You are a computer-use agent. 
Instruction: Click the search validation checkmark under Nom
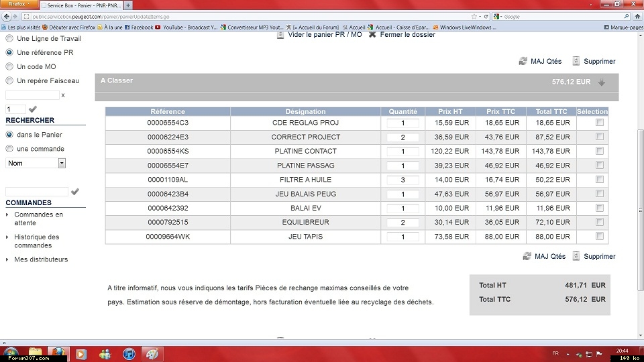(74, 192)
